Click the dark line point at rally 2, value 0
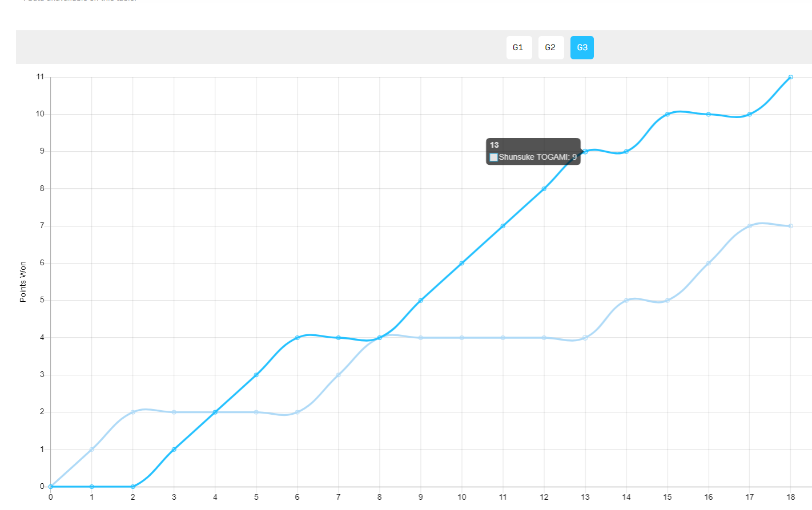Screen dimensions: 812x510 [133, 487]
